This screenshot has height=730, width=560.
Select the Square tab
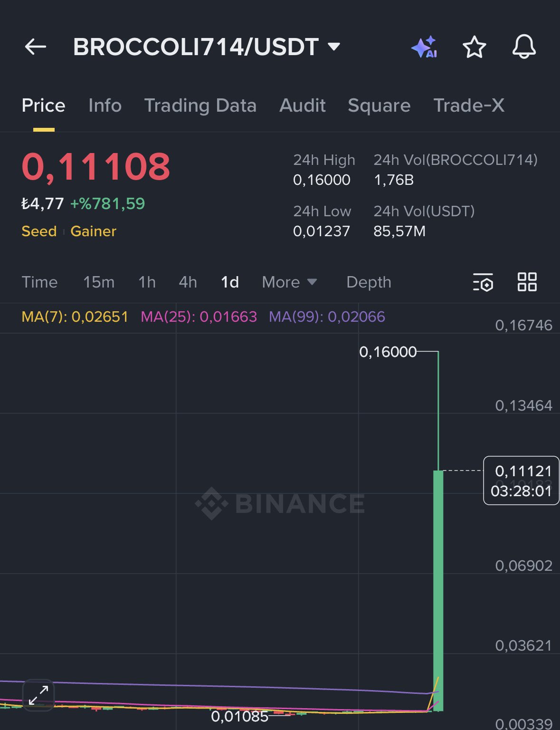[x=379, y=106]
